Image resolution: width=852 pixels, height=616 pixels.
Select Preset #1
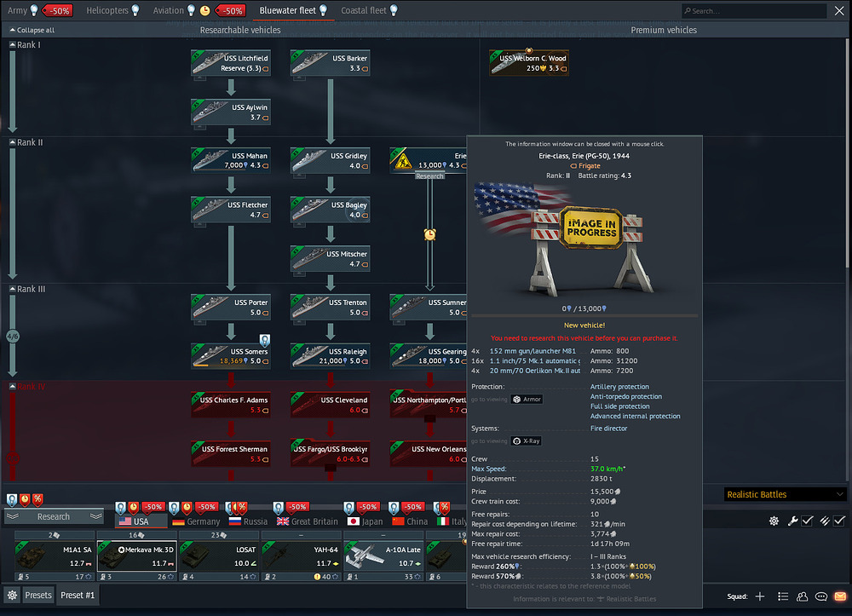(78, 596)
